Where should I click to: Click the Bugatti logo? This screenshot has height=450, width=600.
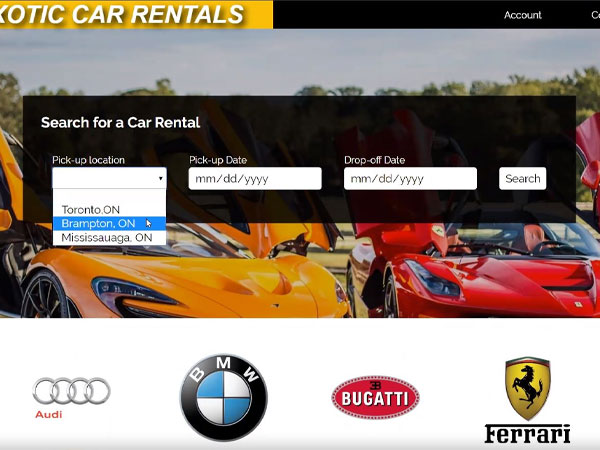click(x=375, y=398)
